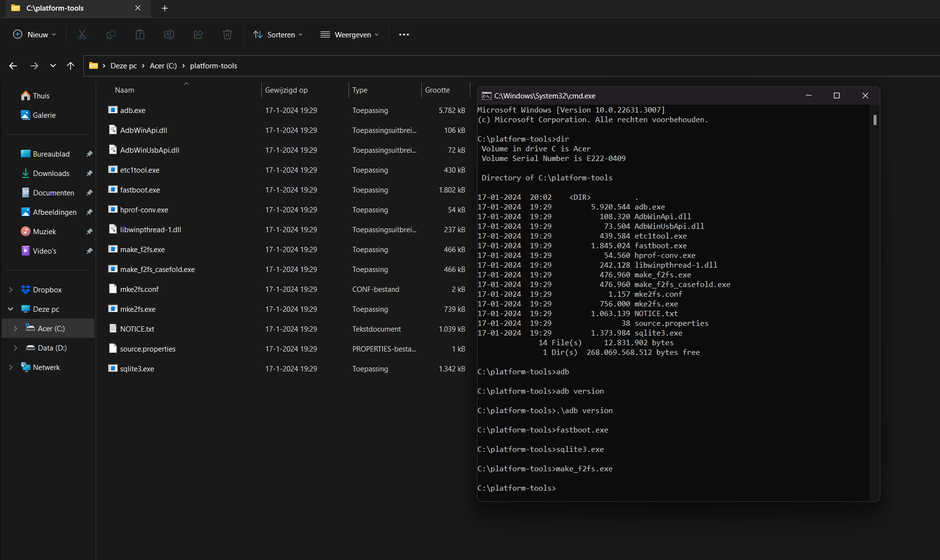Go up one folder with the up arrow
940x560 pixels.
pyautogui.click(x=71, y=66)
